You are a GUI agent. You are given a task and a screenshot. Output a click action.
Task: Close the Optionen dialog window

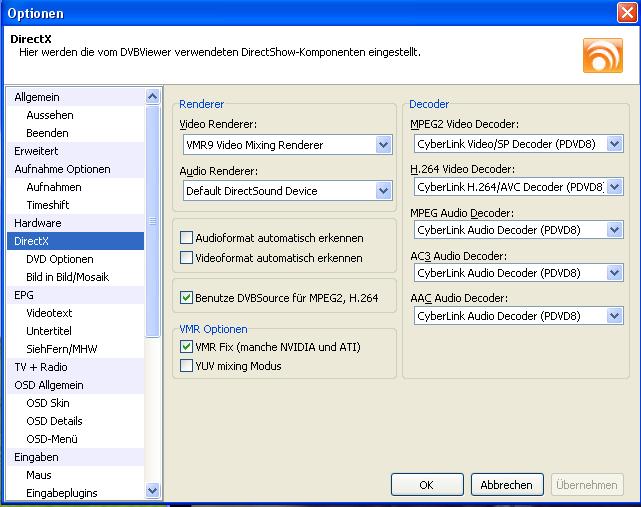click(626, 13)
